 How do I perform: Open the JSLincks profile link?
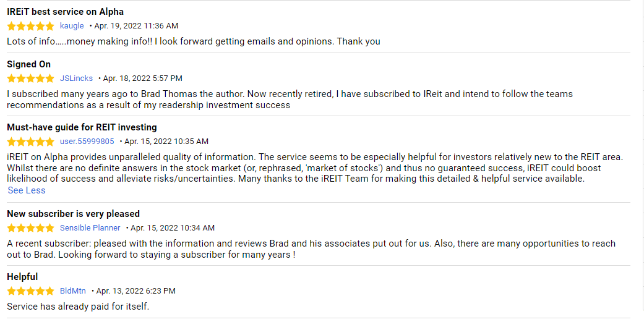76,78
